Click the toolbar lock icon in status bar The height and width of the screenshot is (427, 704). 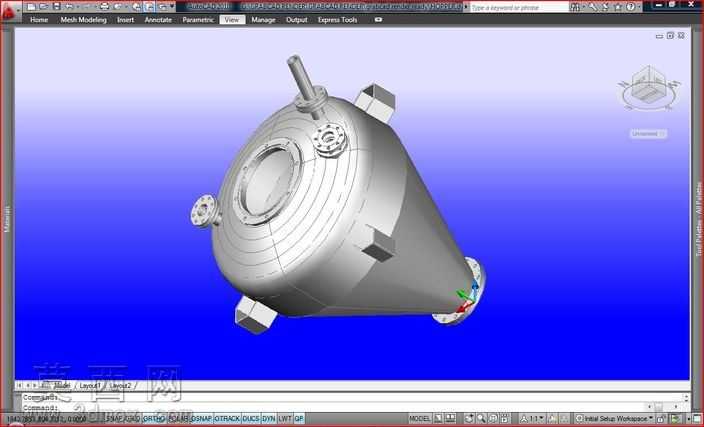tap(660, 418)
